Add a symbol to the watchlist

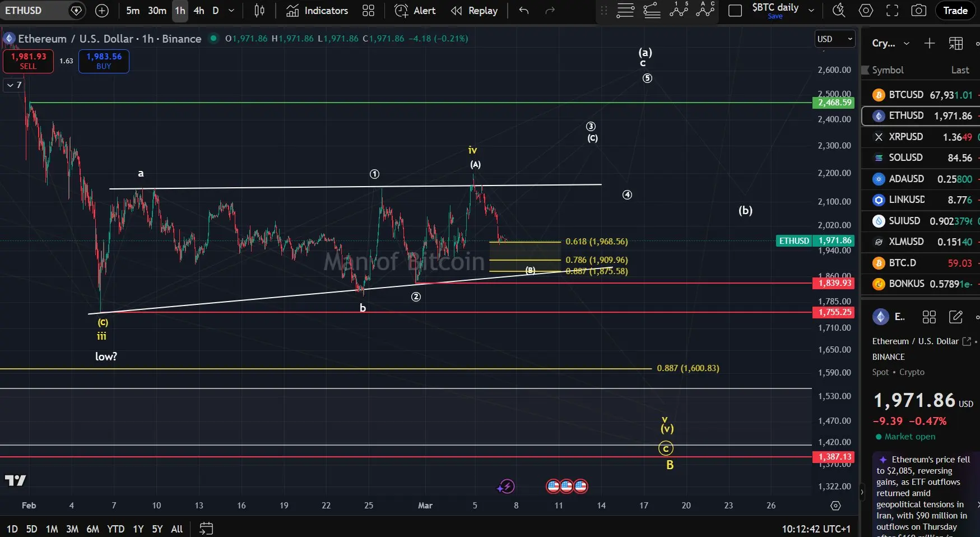(x=929, y=43)
